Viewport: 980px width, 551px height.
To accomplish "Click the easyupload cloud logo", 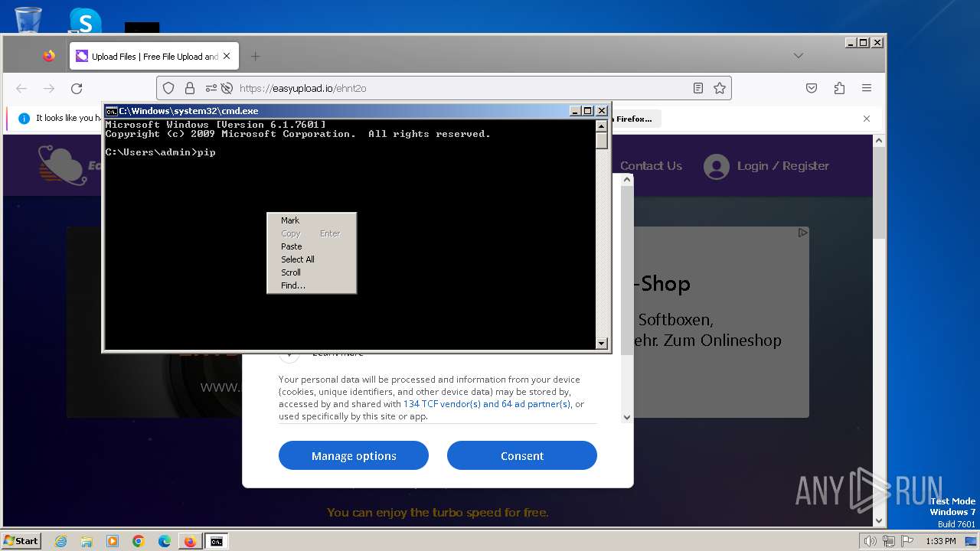I will click(x=63, y=165).
